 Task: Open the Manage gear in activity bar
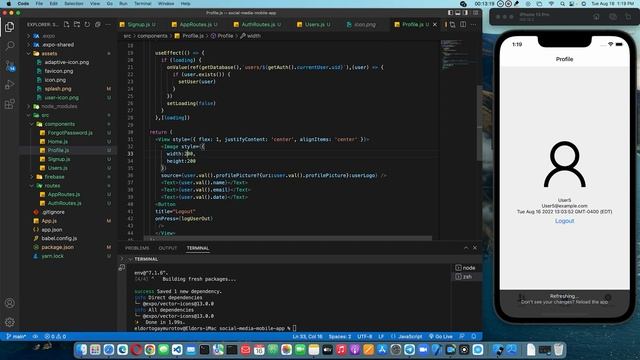click(x=9, y=322)
